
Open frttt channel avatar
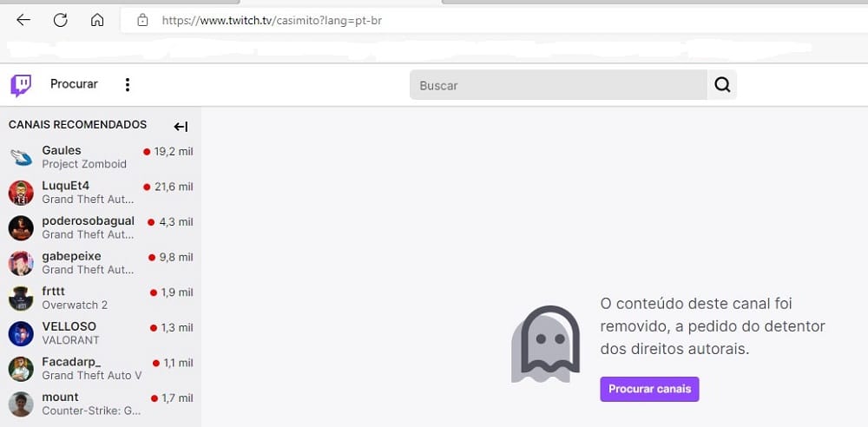tap(21, 298)
